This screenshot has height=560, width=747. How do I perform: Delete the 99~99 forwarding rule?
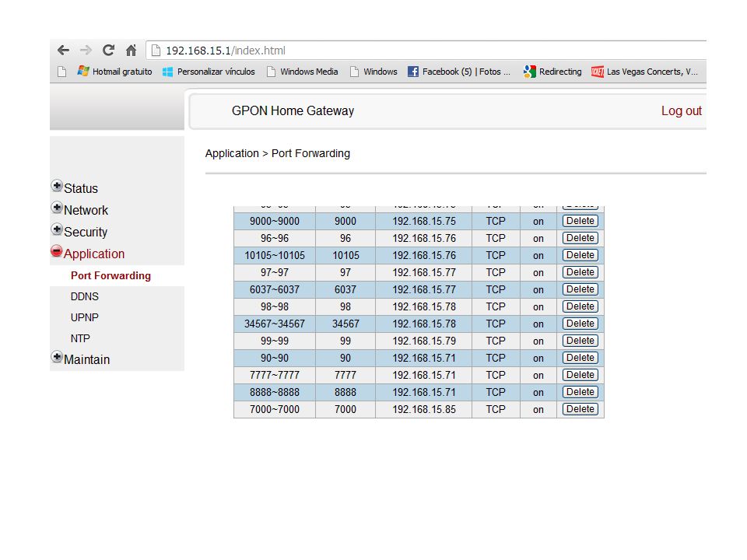coord(580,341)
